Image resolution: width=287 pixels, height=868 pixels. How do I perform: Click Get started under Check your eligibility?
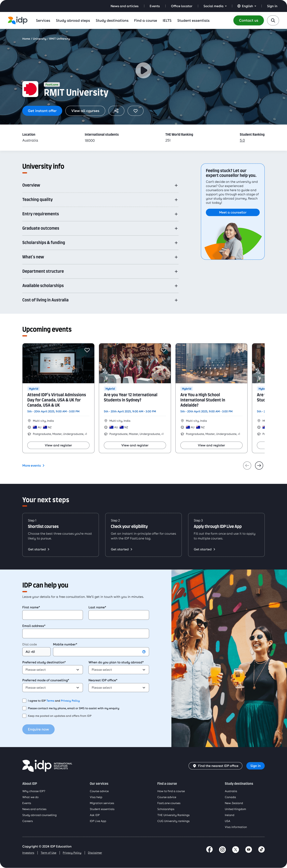122,549
